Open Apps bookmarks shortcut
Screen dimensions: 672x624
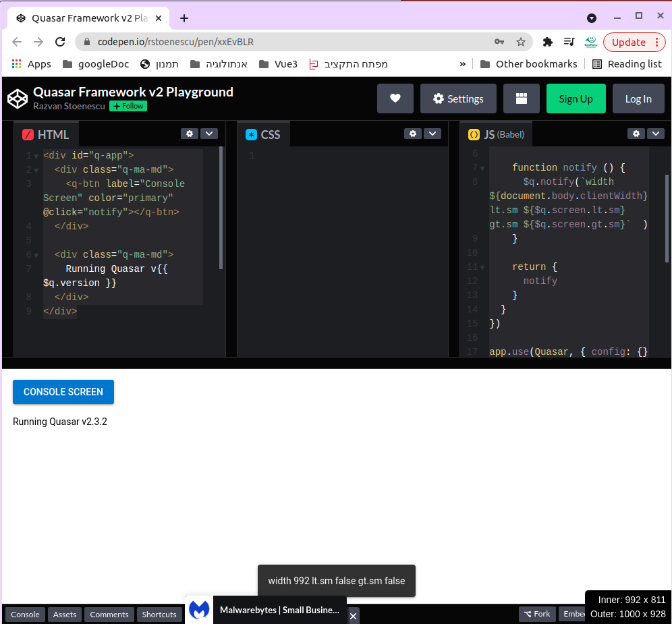tap(31, 64)
